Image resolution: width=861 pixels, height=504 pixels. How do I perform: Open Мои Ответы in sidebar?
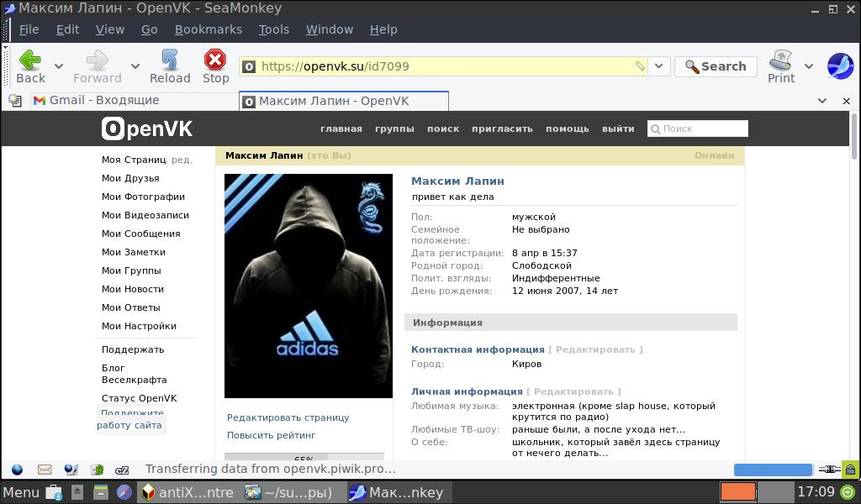(x=130, y=307)
